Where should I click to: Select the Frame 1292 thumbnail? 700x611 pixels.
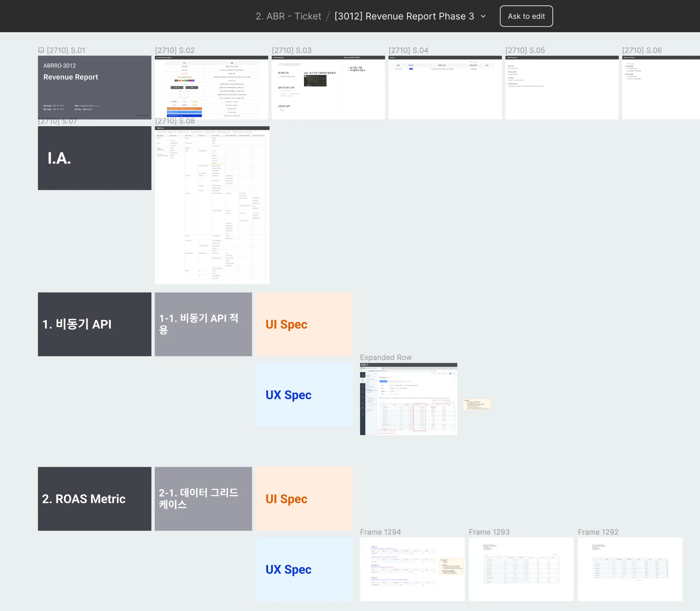pos(630,569)
